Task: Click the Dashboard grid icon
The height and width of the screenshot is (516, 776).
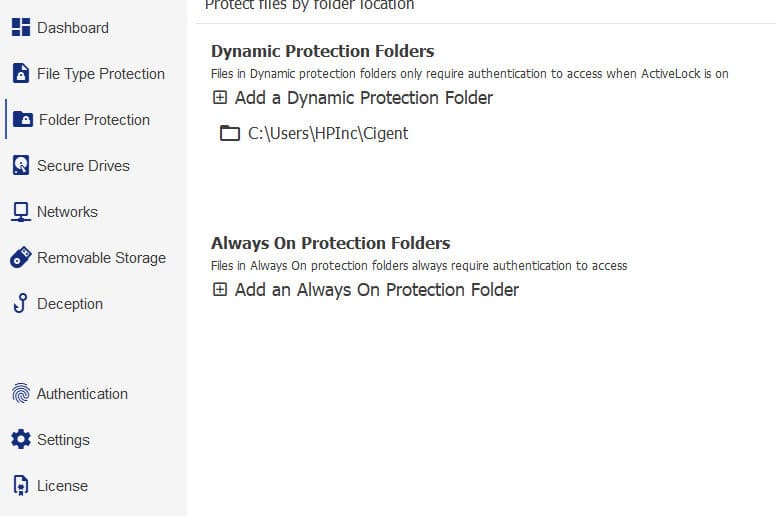Action: [21, 27]
